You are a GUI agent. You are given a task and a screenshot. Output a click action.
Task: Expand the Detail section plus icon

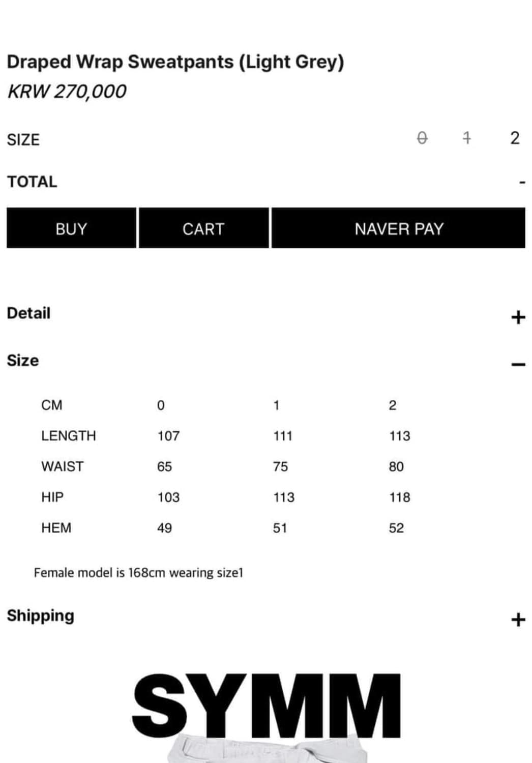pyautogui.click(x=518, y=317)
